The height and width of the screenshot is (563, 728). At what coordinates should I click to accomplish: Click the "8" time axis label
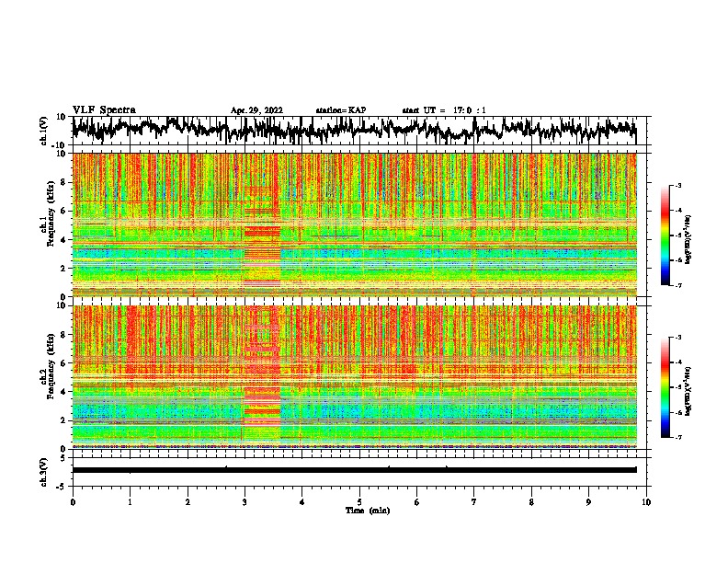[531, 502]
